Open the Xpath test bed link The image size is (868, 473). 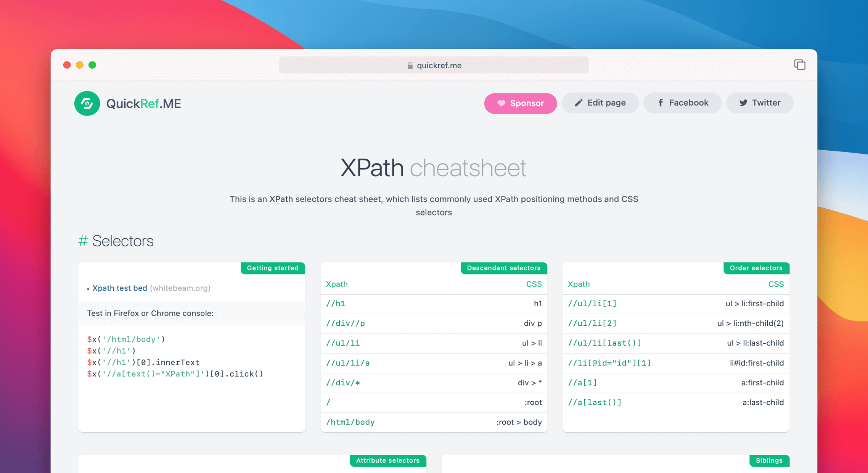[120, 288]
